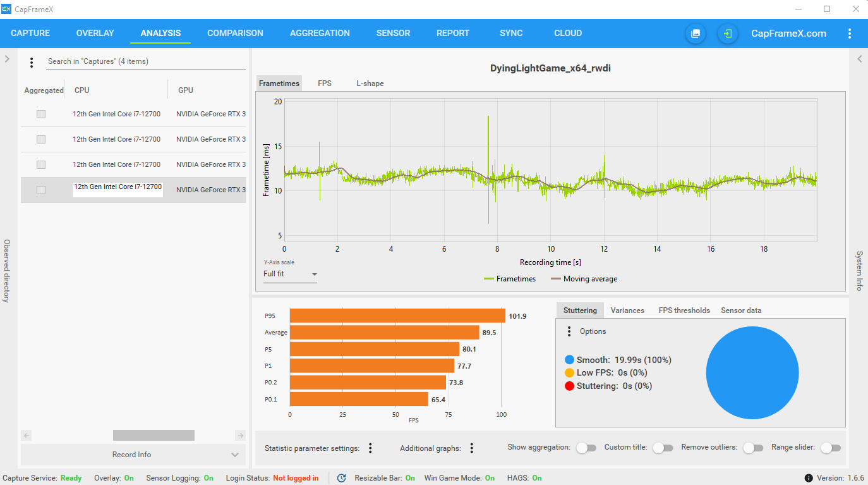868x485 pixels.
Task: Tick Aggregated checkbox in selected fourth row
Action: (x=41, y=190)
